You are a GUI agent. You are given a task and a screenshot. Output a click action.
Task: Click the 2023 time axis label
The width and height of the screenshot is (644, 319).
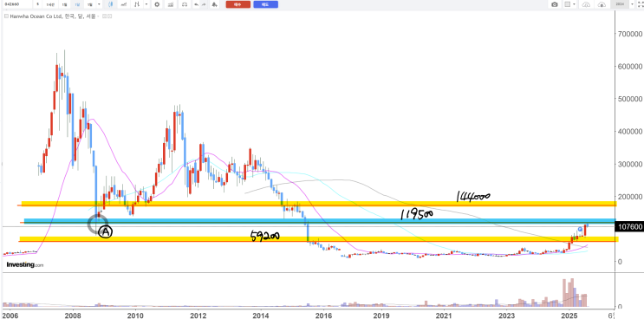point(506,315)
